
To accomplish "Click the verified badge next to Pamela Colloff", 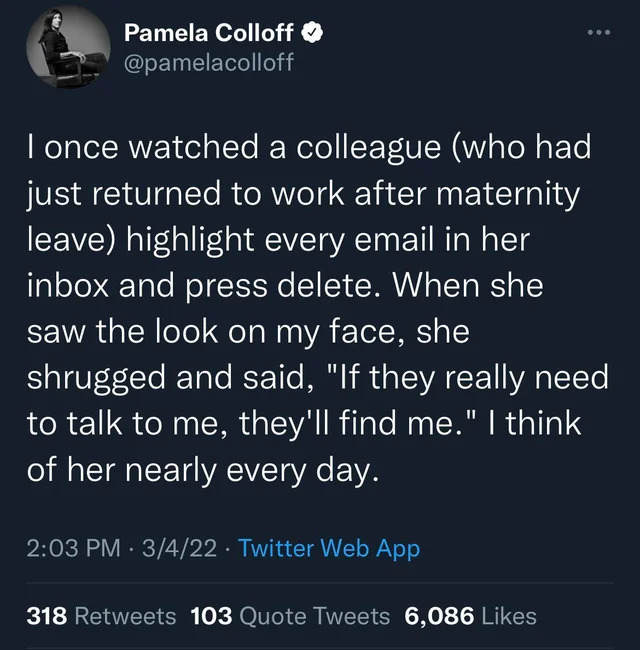I will click(x=311, y=35).
